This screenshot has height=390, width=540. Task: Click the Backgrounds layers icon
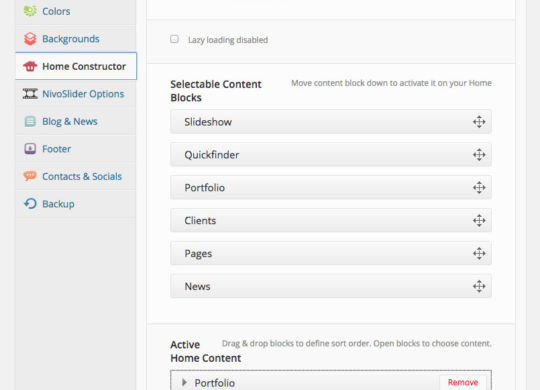[30, 39]
